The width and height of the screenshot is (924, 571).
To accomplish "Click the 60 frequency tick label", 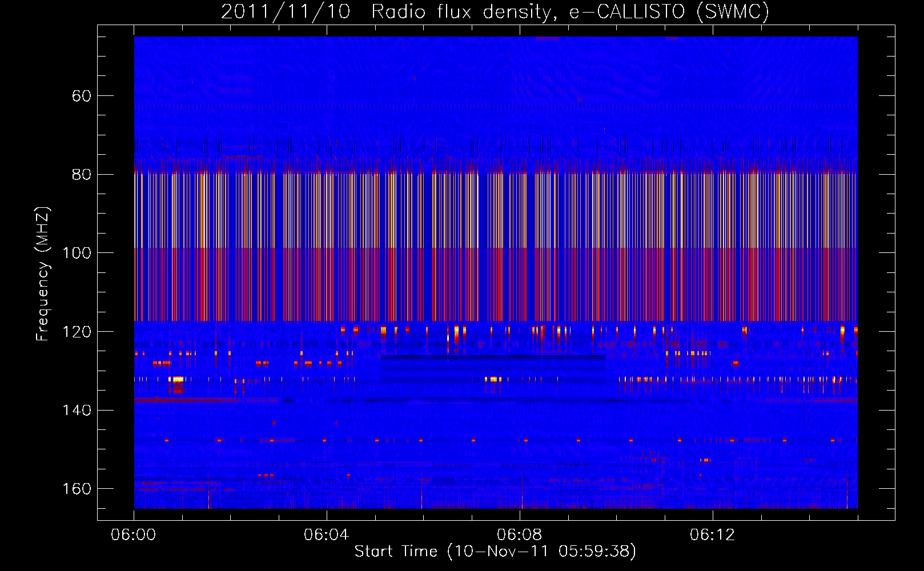I will click(x=82, y=96).
